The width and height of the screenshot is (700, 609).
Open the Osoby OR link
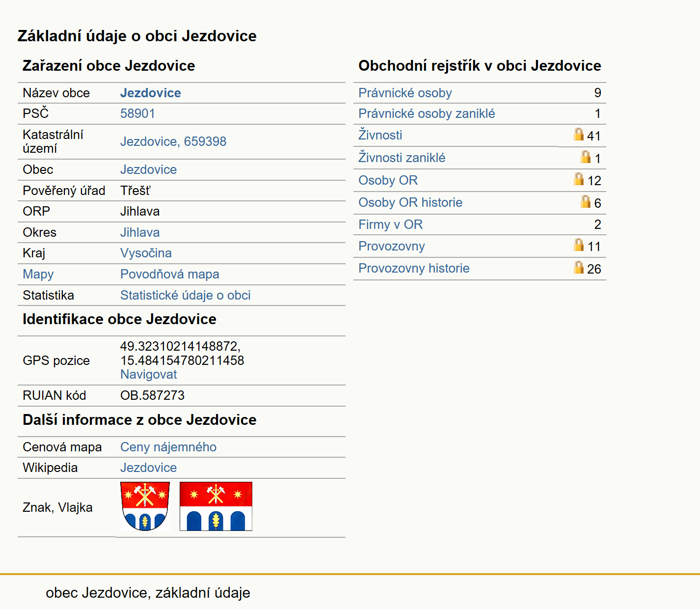pos(388,180)
